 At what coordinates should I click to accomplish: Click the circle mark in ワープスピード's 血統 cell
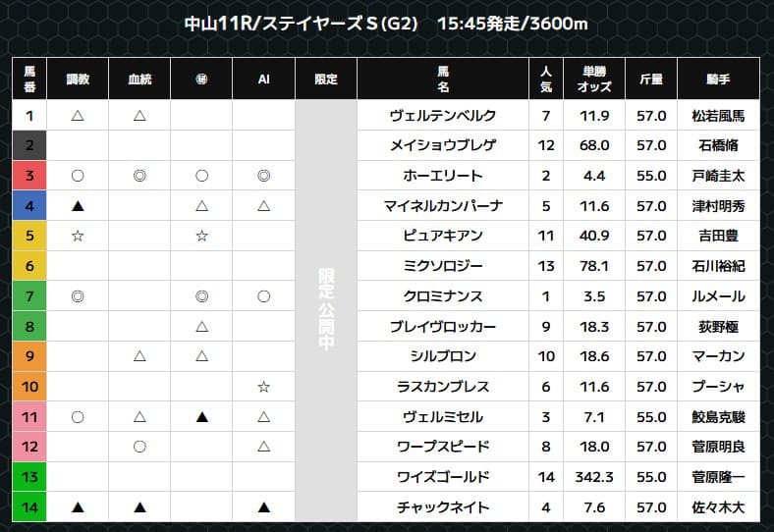click(139, 447)
